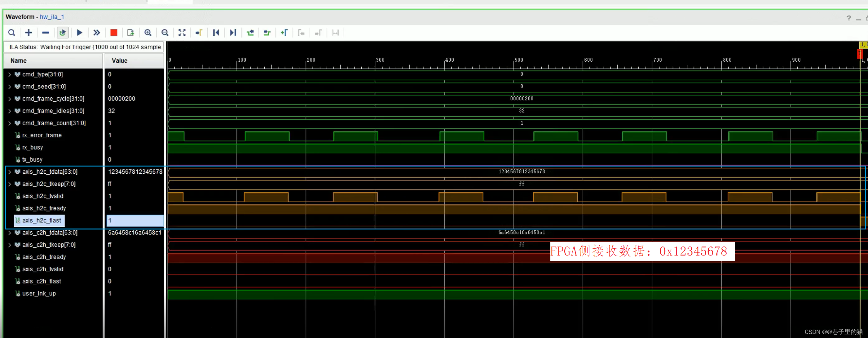This screenshot has height=338, width=868.
Task: Click Run trigger immediate double-arrow icon
Action: 97,33
